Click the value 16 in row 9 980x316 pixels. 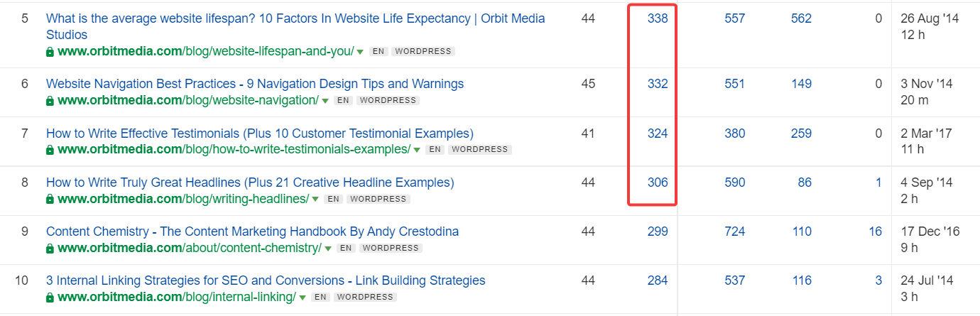coord(875,231)
